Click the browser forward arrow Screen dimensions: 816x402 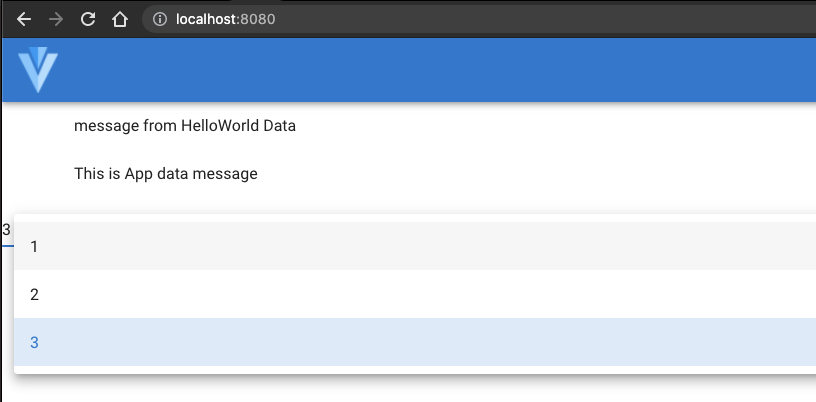click(56, 19)
